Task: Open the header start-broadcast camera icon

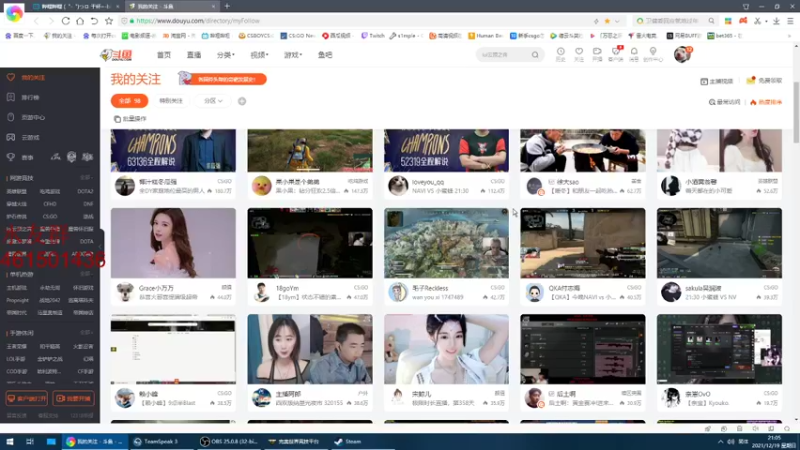Action: coord(597,54)
